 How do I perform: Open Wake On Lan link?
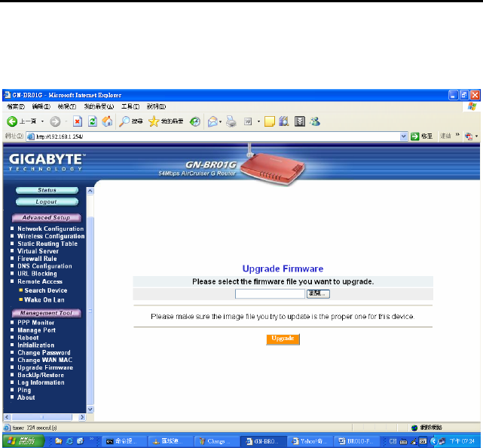(44, 299)
